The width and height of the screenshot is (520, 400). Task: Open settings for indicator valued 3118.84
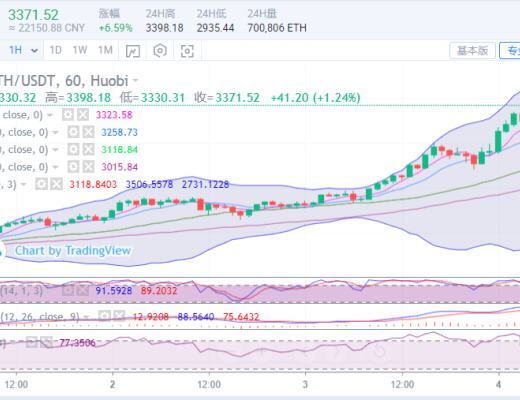pyautogui.click(x=73, y=149)
